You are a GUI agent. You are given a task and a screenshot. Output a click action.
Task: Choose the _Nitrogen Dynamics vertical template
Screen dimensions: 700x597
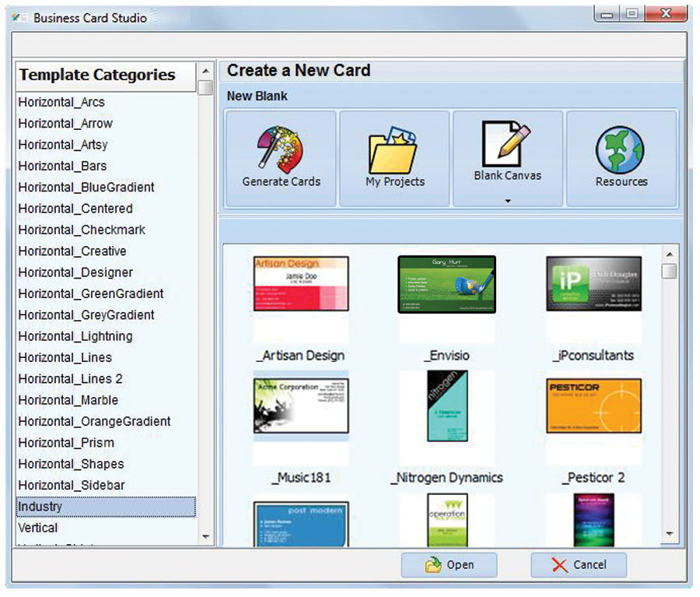point(447,406)
